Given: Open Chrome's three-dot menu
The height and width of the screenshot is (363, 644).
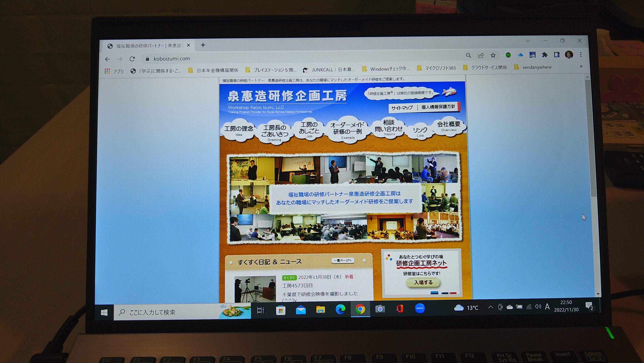Looking at the screenshot, I should pos(581,55).
